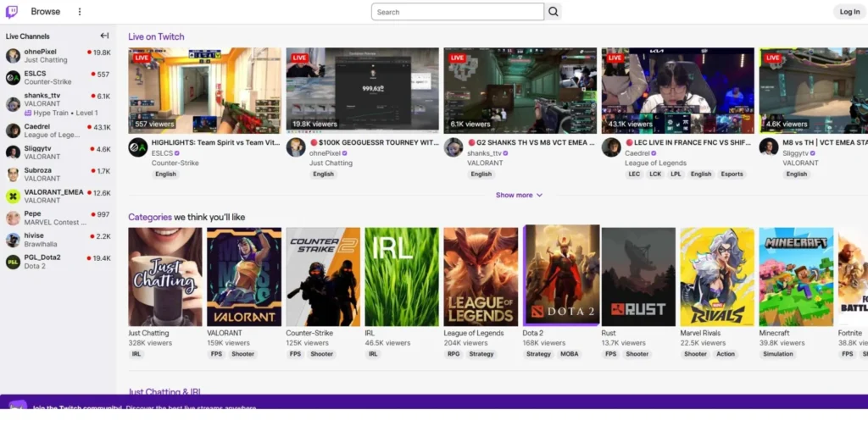Click ohnePixel avatar under stream card
Viewport: 868px width, 426px height.
point(296,147)
